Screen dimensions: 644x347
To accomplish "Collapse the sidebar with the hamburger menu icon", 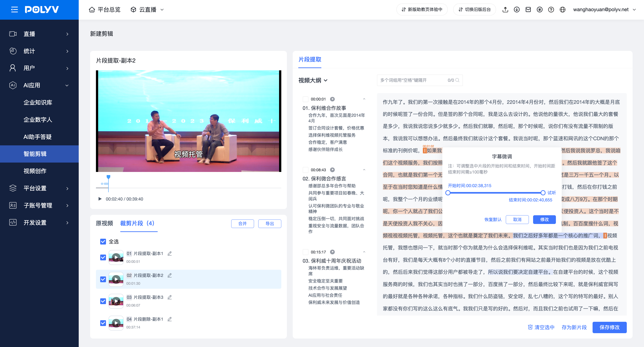I will (15, 9).
